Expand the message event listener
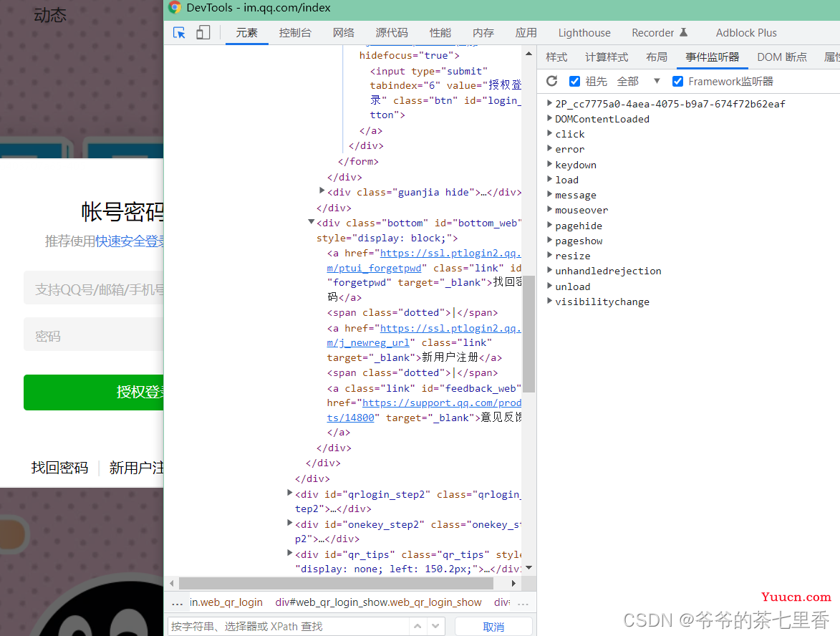The height and width of the screenshot is (636, 840). [x=550, y=195]
